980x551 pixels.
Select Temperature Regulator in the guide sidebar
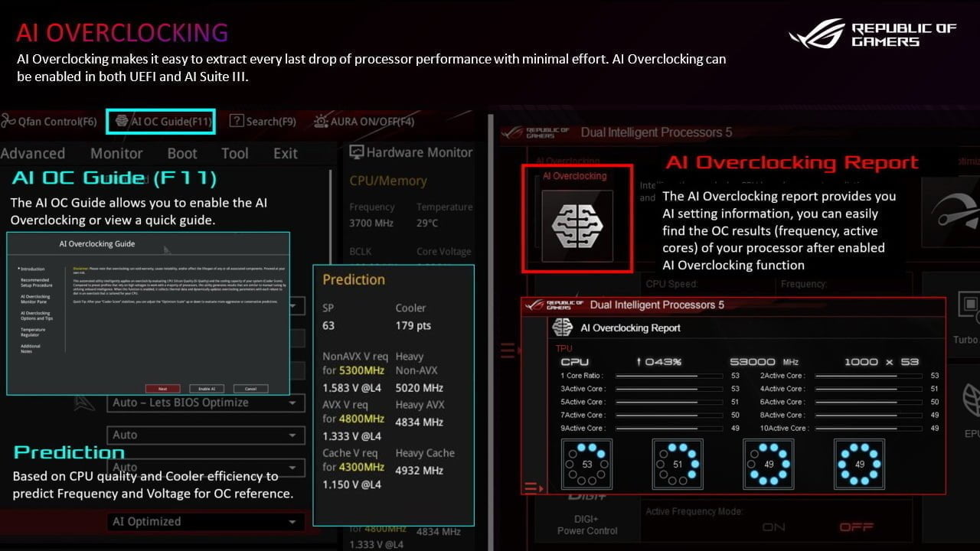(x=33, y=332)
